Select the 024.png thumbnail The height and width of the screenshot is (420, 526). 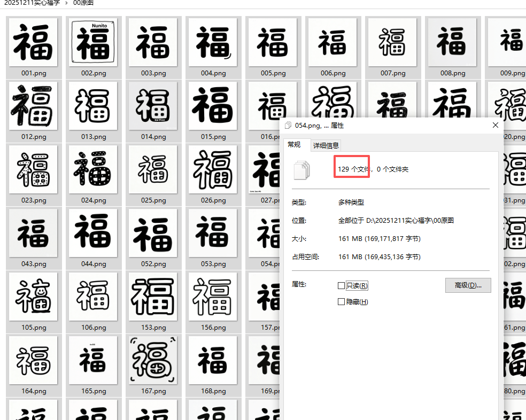pos(93,169)
